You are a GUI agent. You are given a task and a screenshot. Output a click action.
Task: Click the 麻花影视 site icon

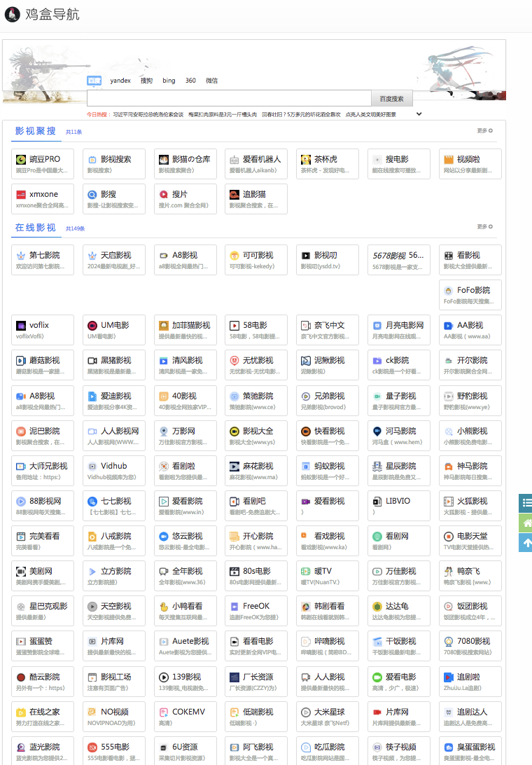[x=234, y=467]
